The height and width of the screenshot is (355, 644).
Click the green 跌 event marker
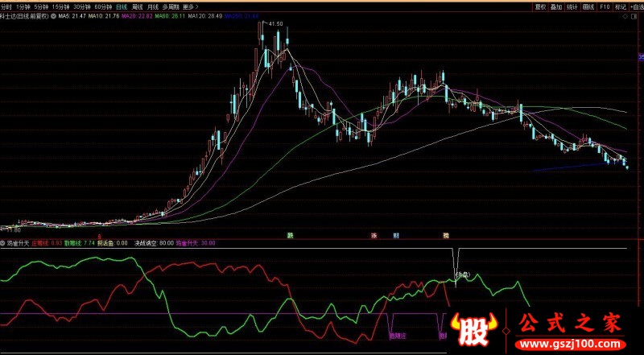pyautogui.click(x=291, y=236)
